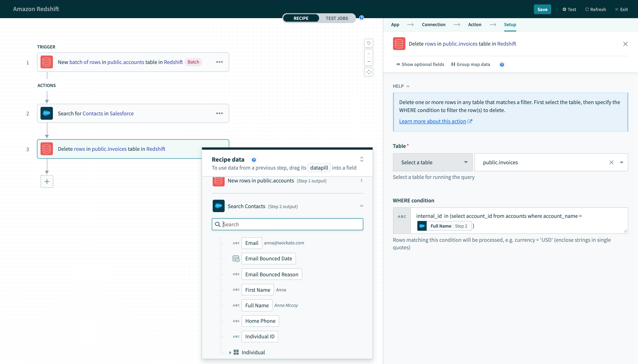Click help icon beside Recipe data
This screenshot has height=364, width=638.
[x=254, y=160]
